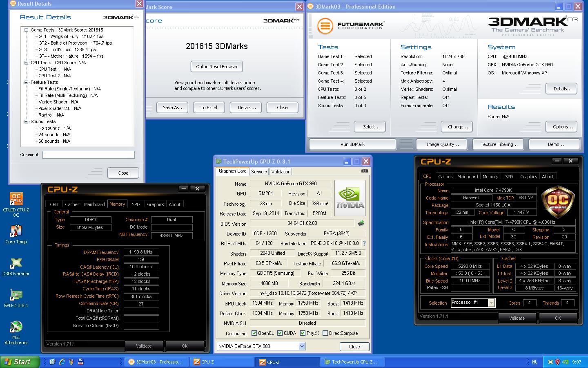The width and height of the screenshot is (588, 368).
Task: Toggle the CUDA checkbox
Action: coord(280,333)
